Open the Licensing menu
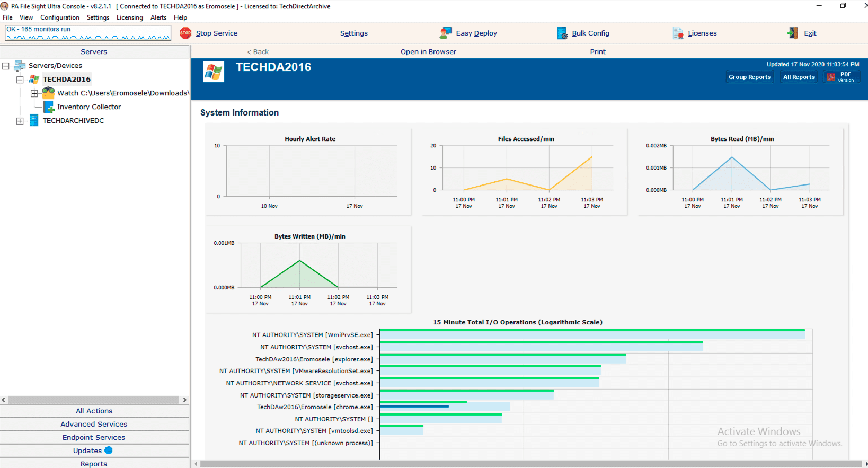868x468 pixels. coord(130,17)
